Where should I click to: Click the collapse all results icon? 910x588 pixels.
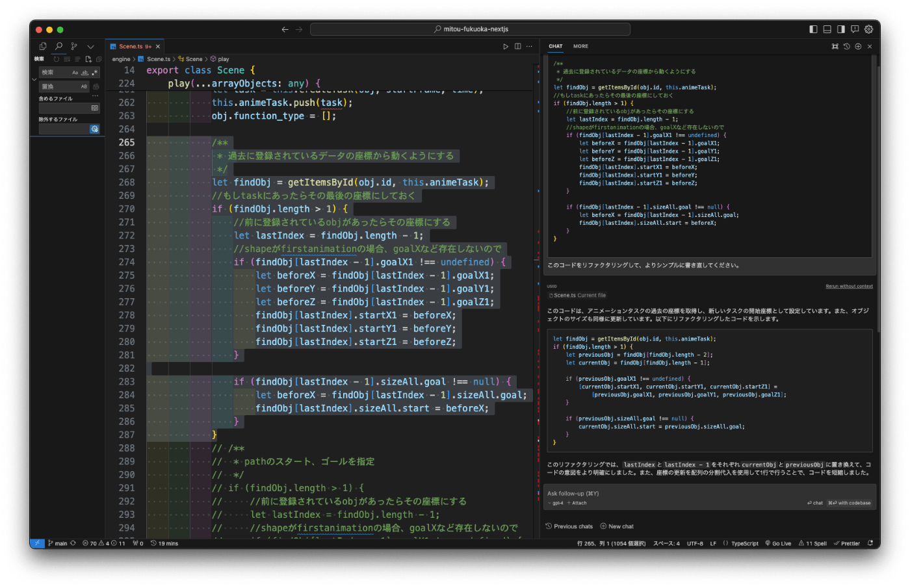click(99, 59)
